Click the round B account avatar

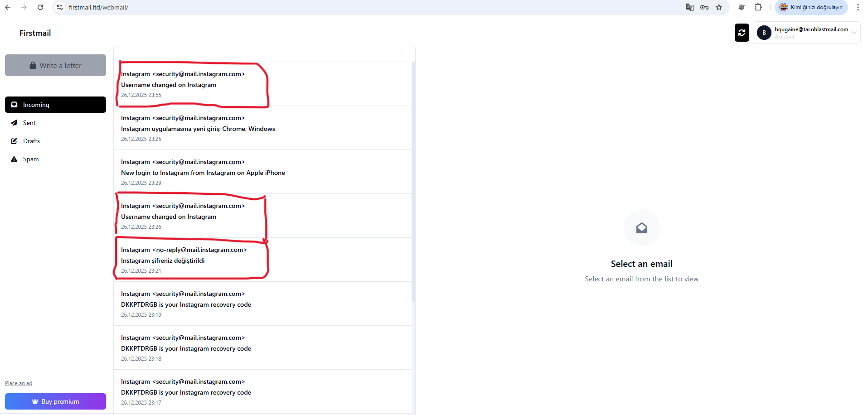point(764,33)
